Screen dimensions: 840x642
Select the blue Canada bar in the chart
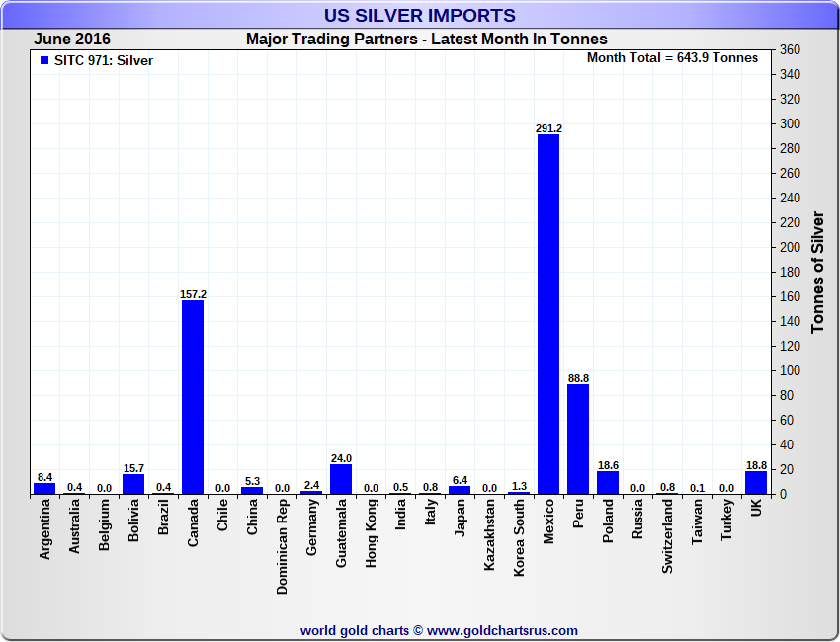193,396
